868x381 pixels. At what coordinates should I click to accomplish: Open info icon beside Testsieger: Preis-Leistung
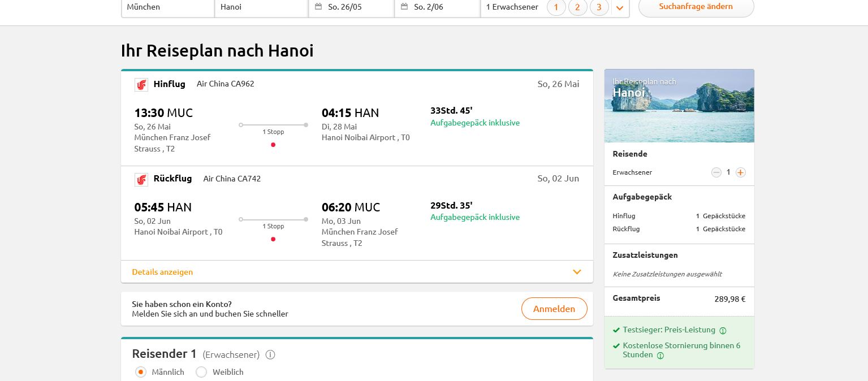(723, 331)
